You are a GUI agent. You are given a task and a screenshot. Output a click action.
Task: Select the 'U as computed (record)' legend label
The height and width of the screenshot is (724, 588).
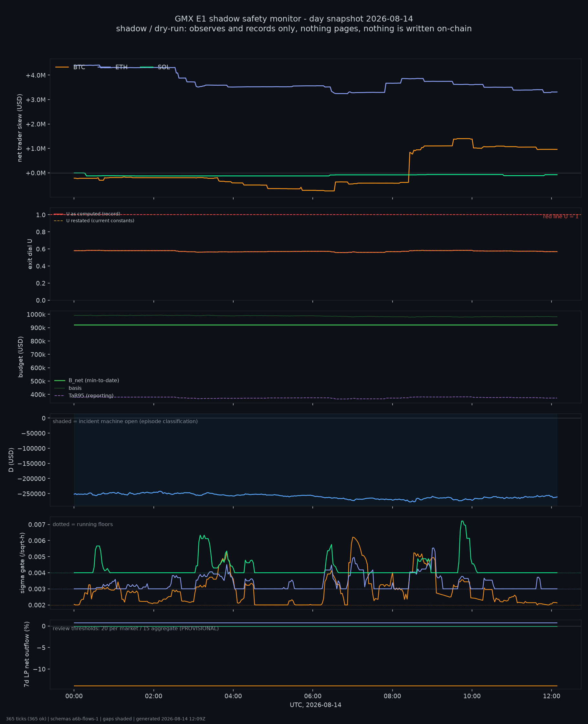tap(93, 214)
